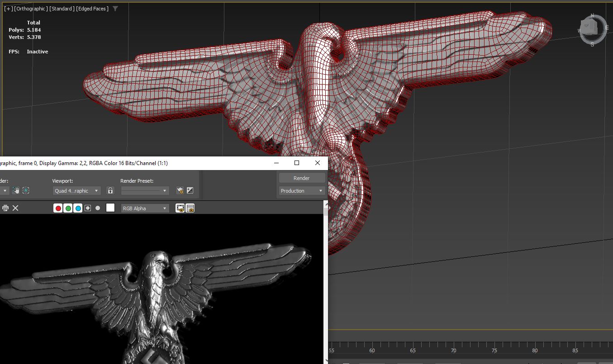Click the Render button
This screenshot has width=613, height=364.
302,178
